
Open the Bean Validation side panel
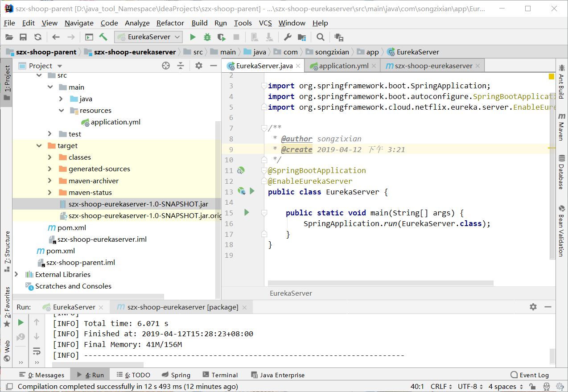click(x=562, y=230)
